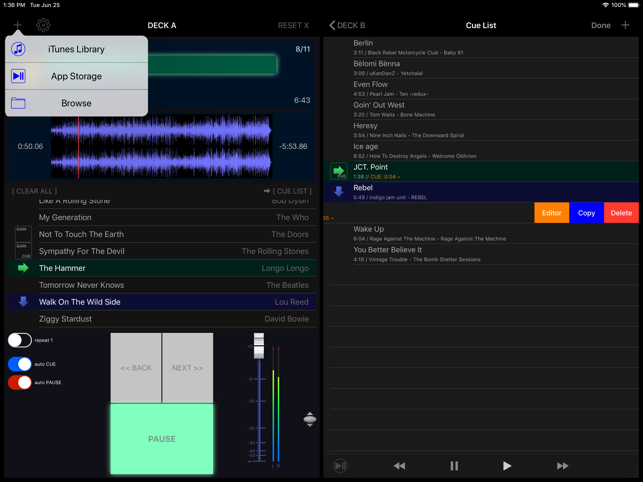Select JCT. Point in the Cue List

tap(481, 171)
